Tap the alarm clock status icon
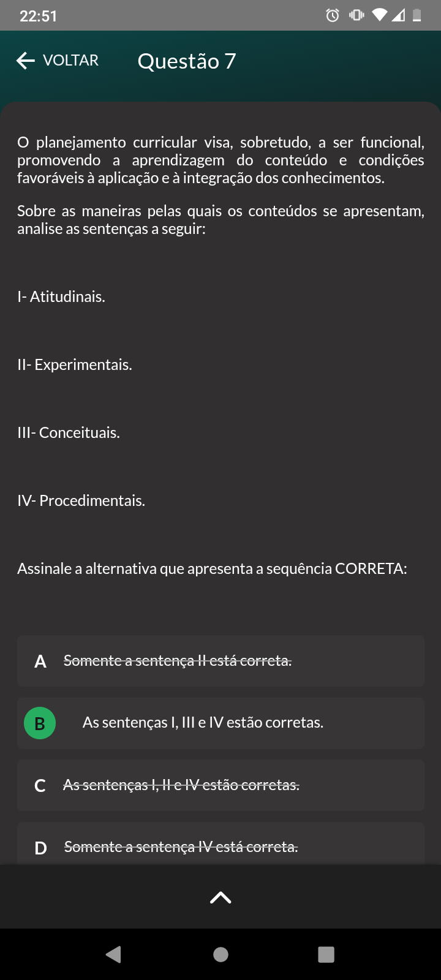This screenshot has height=980, width=441. click(333, 15)
